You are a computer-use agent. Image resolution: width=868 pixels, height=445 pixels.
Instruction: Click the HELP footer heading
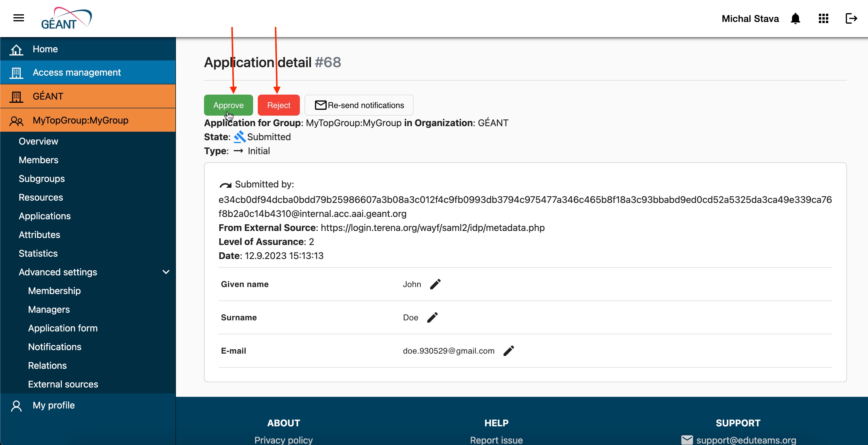[x=496, y=423]
